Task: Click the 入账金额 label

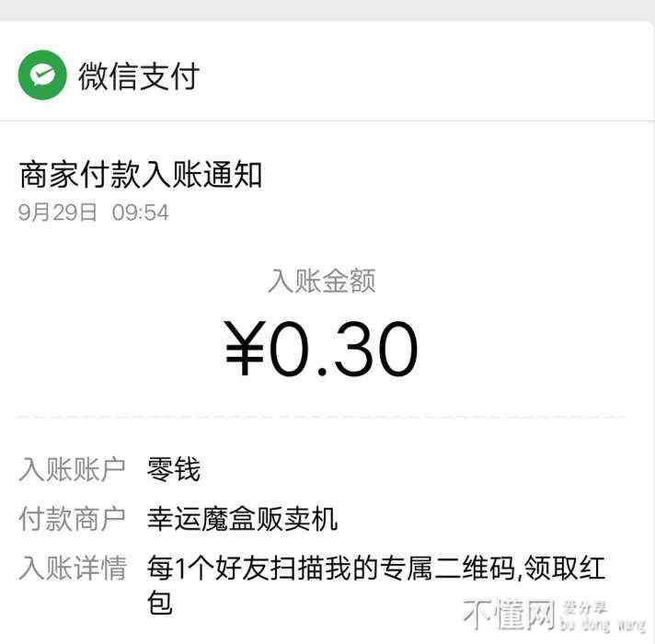Action: coord(322,282)
